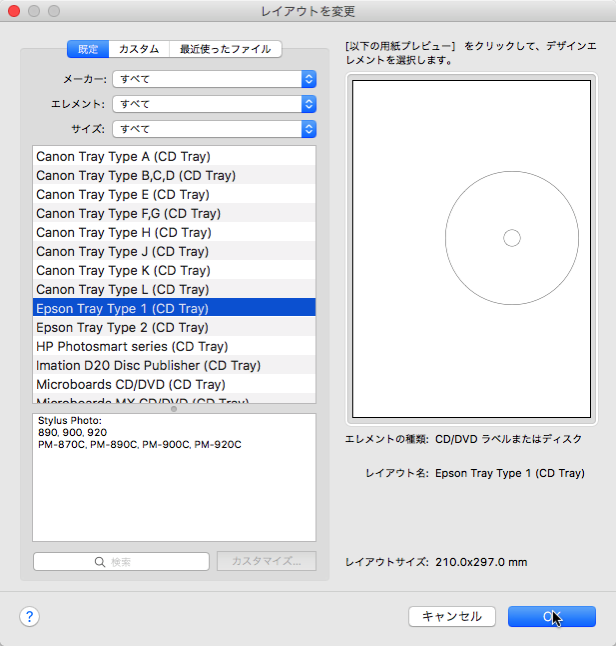Screen dimensions: 616x646
Task: Select Canon Tray Type A (CD Tray)
Action: point(174,157)
